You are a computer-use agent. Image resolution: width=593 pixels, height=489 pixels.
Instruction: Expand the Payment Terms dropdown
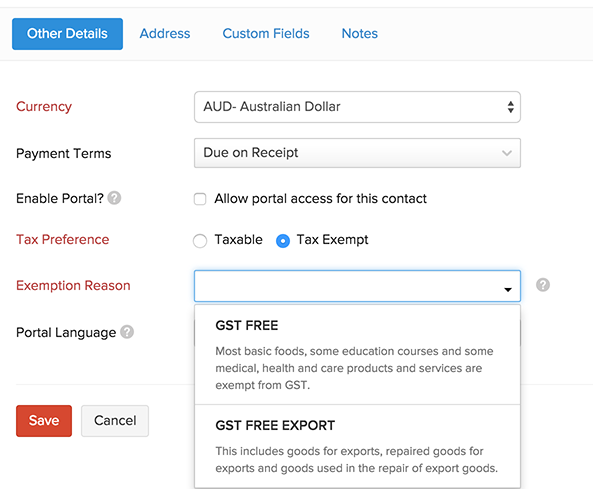[357, 153]
